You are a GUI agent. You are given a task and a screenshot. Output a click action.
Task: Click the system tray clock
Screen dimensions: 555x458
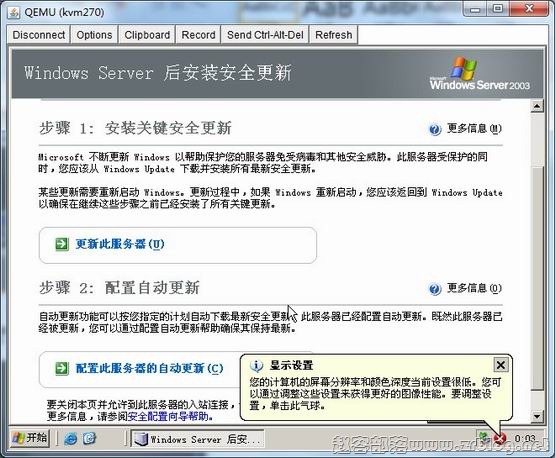525,439
